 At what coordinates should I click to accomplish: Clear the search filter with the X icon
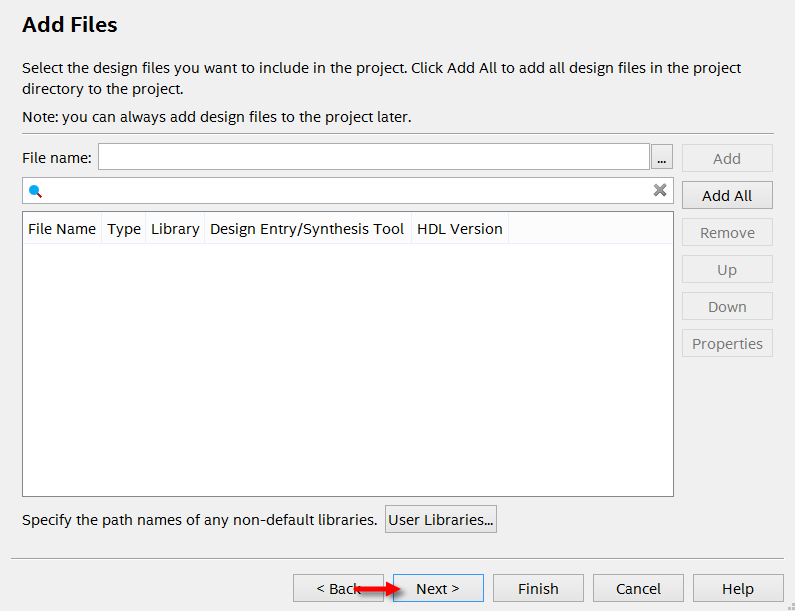pos(660,191)
